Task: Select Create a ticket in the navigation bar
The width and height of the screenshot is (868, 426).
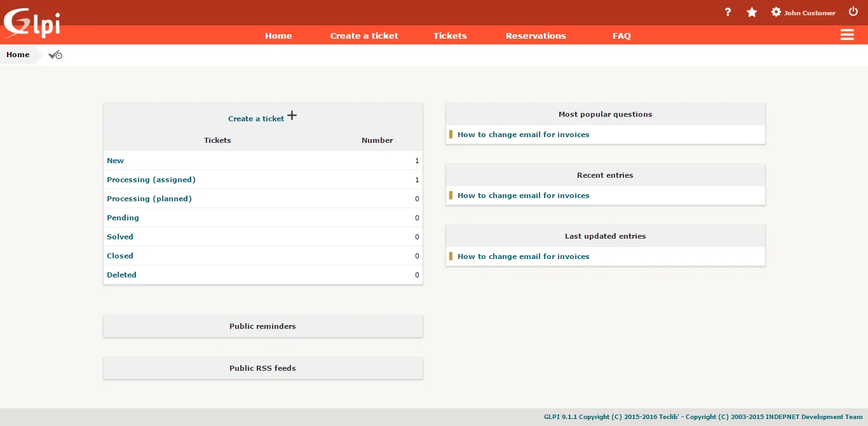Action: 363,36
